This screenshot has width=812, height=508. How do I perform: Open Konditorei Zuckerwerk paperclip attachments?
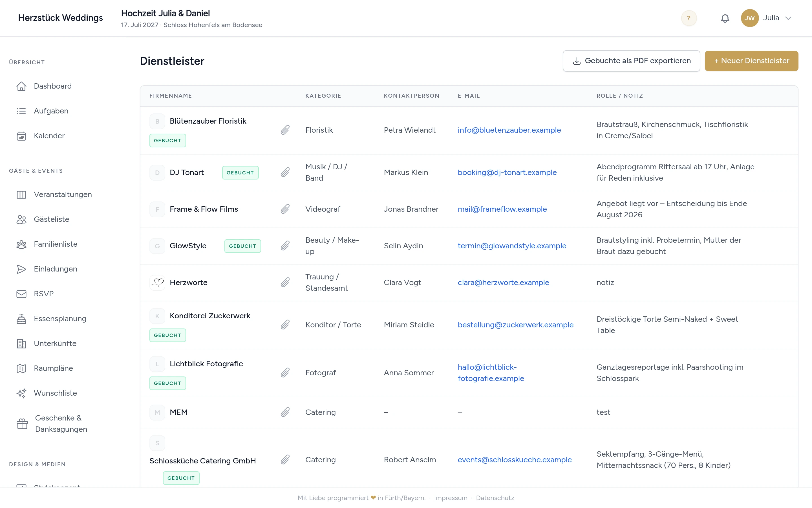tap(285, 325)
